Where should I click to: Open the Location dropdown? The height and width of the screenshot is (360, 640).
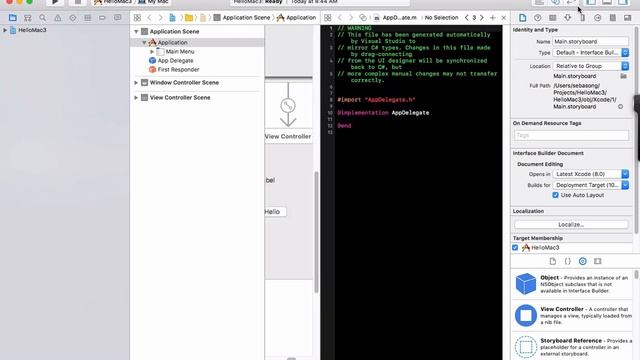591,66
